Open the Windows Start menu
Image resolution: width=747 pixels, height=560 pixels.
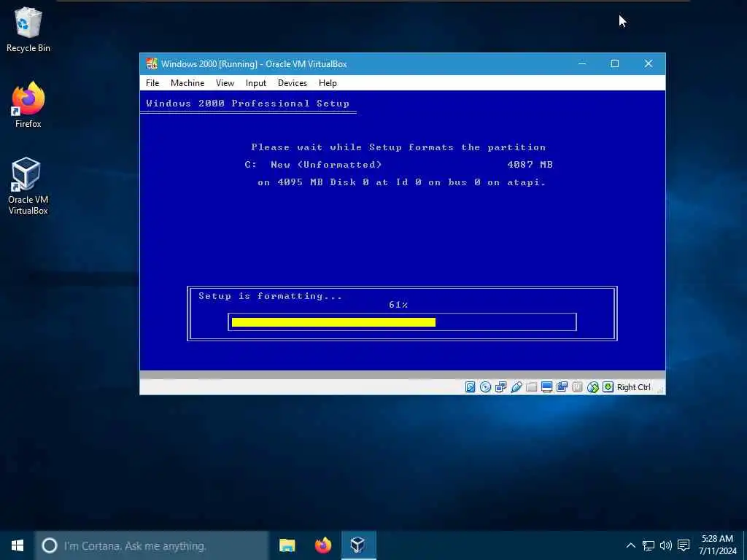click(x=18, y=545)
